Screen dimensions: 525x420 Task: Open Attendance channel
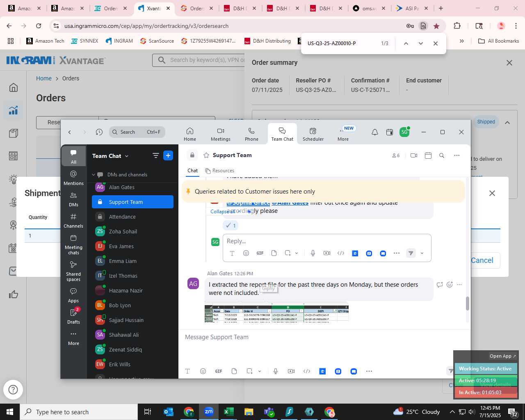pos(132,217)
